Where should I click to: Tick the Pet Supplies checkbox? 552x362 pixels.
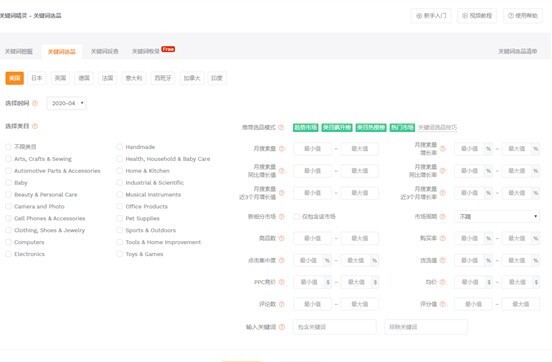tap(120, 218)
